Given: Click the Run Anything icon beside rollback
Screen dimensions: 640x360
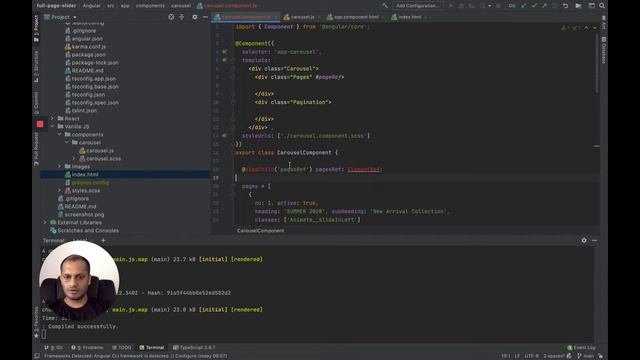Looking at the screenshot, I should click(x=578, y=6).
